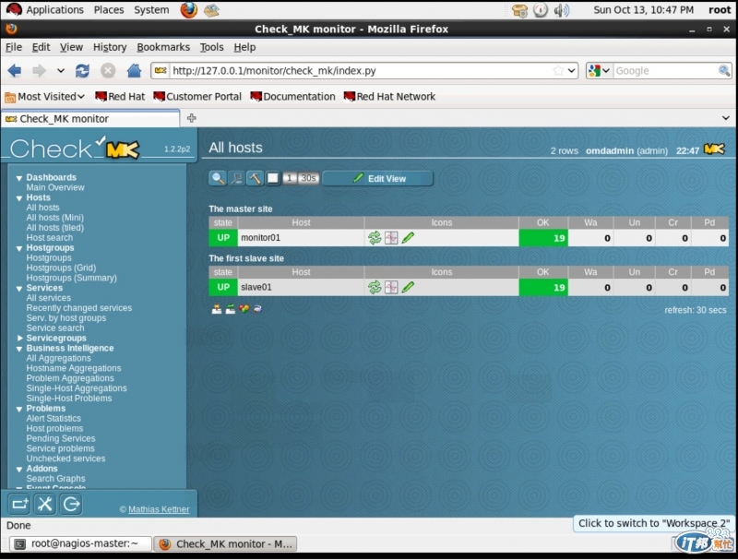The height and width of the screenshot is (560, 738).
Task: Click the slave01 host name
Action: [256, 287]
